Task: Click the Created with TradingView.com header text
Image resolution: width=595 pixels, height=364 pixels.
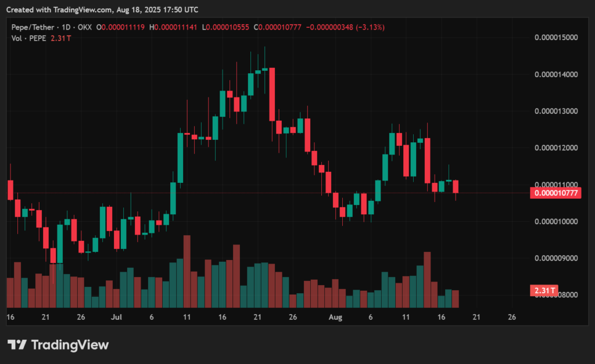Action: click(x=101, y=10)
